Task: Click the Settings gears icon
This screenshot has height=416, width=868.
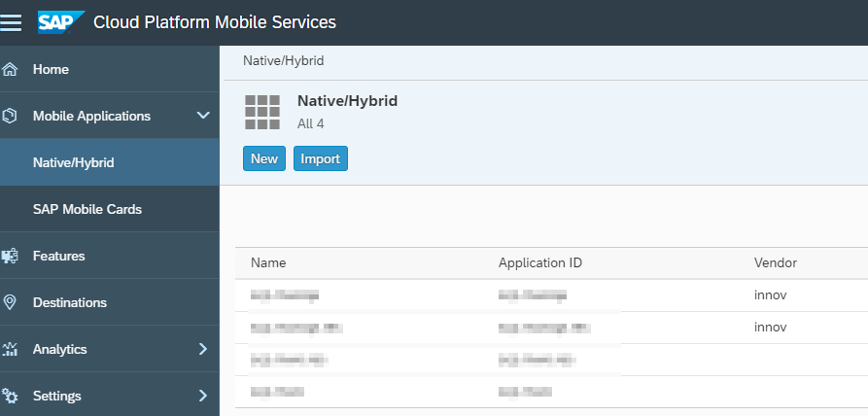Action: pos(11,396)
